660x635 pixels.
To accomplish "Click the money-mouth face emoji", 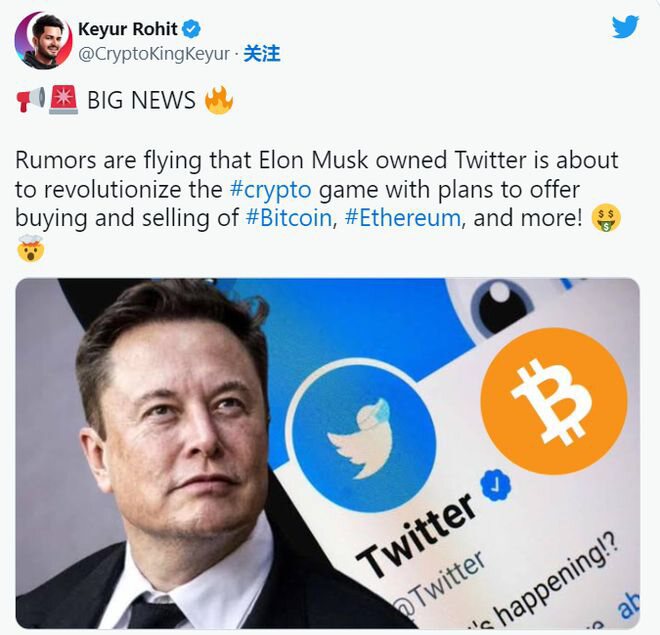I will click(x=606, y=218).
